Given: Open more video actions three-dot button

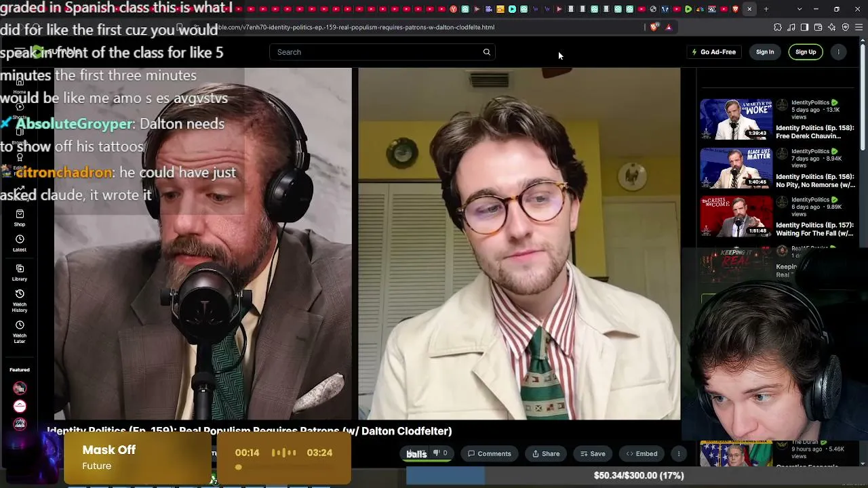Looking at the screenshot, I should click(679, 453).
